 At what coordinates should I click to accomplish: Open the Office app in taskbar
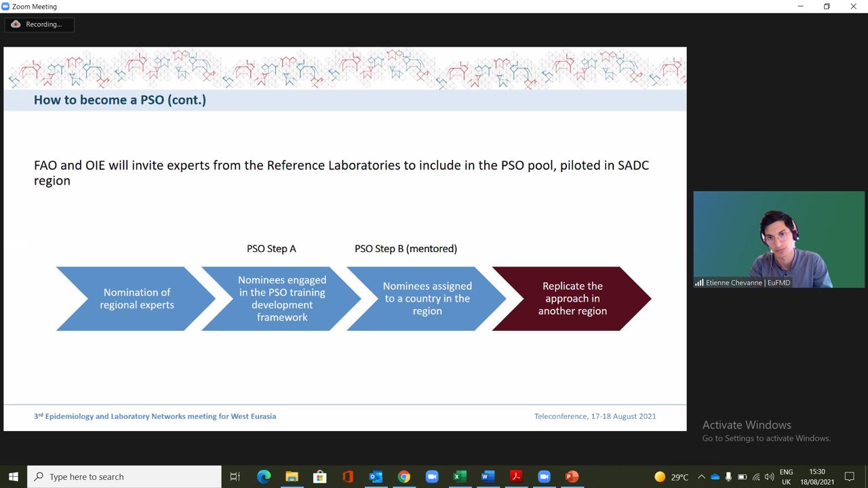[348, 476]
